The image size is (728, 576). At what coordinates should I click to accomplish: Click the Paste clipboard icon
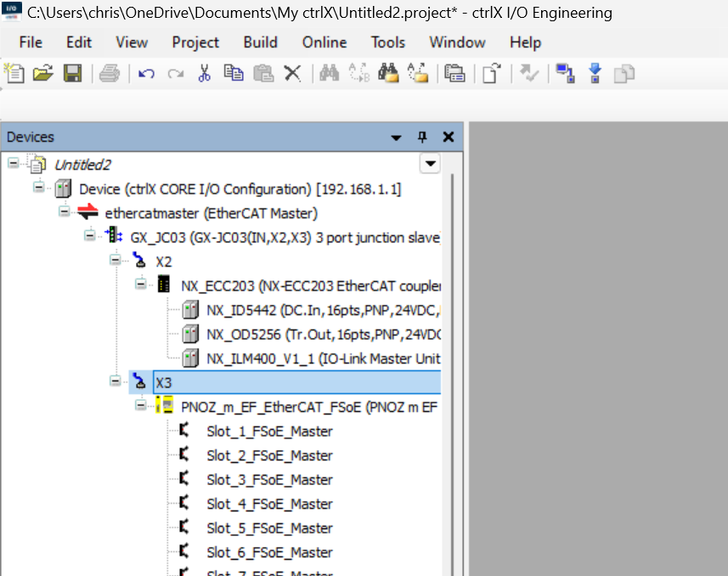pyautogui.click(x=263, y=73)
